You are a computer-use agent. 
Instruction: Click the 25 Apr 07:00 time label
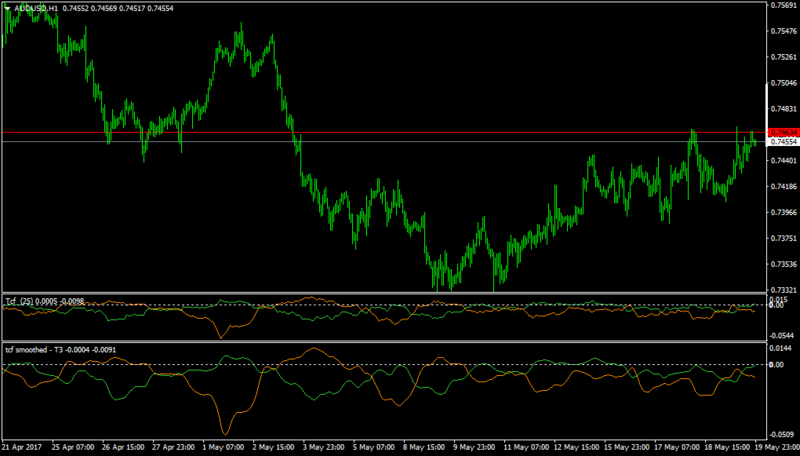tap(72, 447)
